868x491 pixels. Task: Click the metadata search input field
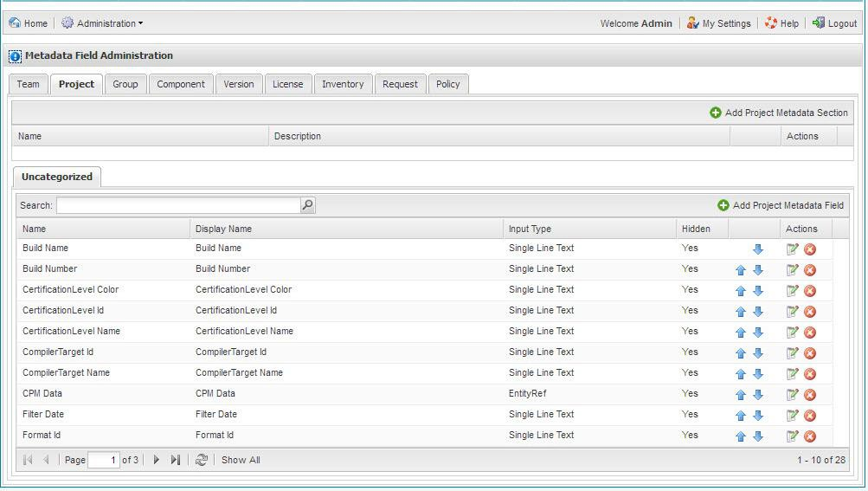point(178,205)
